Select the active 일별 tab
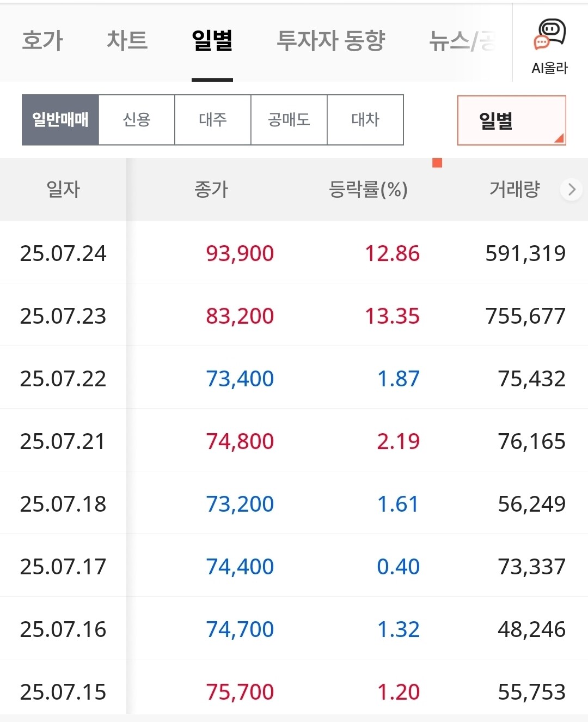 212,41
